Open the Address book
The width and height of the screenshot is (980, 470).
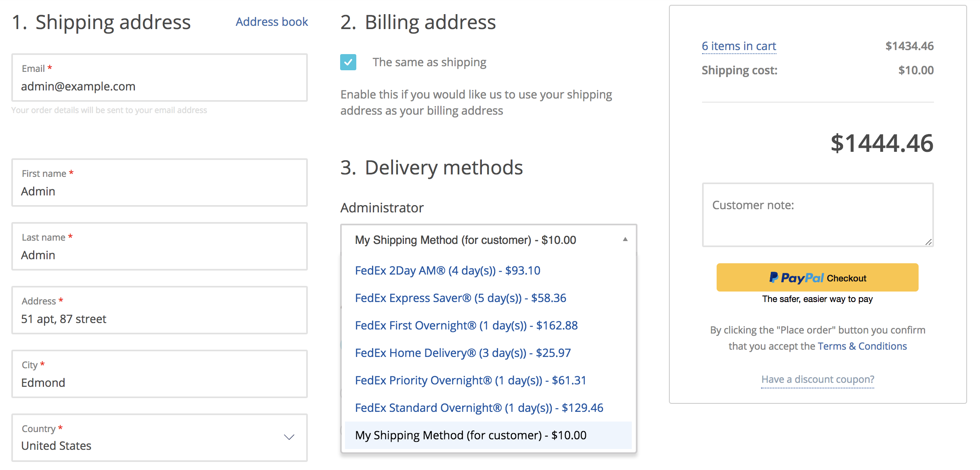click(271, 21)
